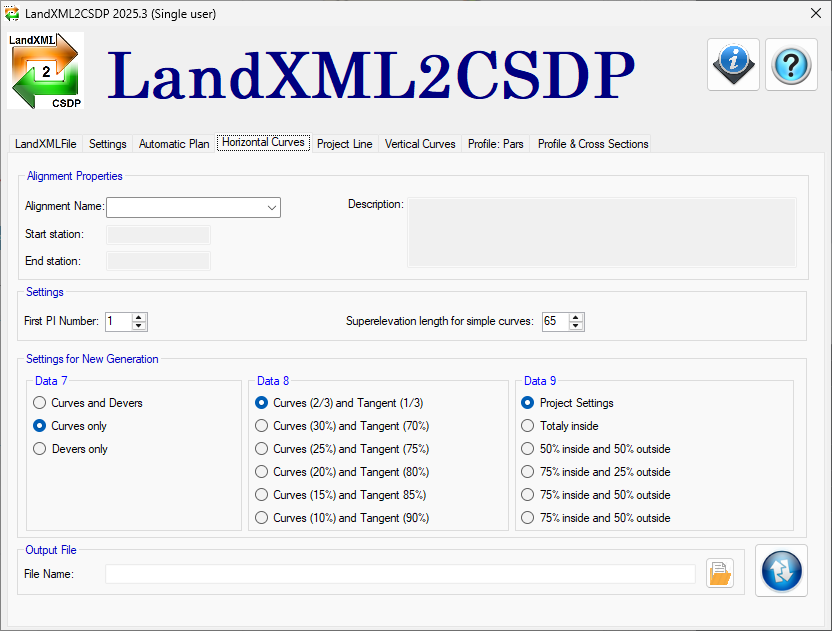832x631 pixels.
Task: Select Devers only radio button
Action: coord(40,449)
